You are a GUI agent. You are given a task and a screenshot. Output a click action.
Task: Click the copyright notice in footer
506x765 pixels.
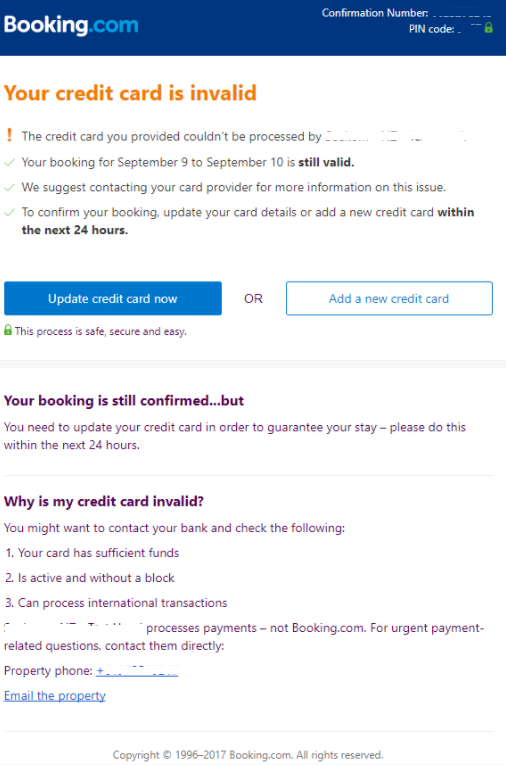point(248,755)
